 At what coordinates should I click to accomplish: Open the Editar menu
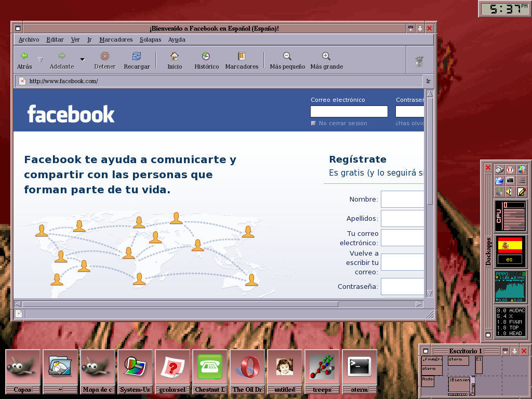point(55,39)
